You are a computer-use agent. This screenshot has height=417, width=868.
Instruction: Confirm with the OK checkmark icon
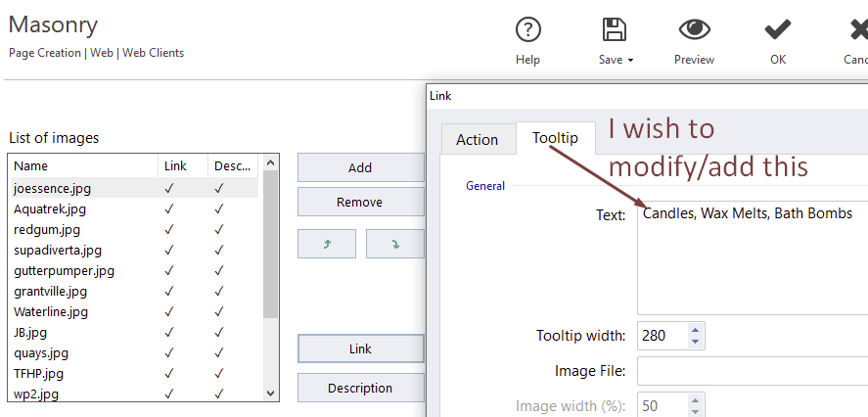pos(777,29)
